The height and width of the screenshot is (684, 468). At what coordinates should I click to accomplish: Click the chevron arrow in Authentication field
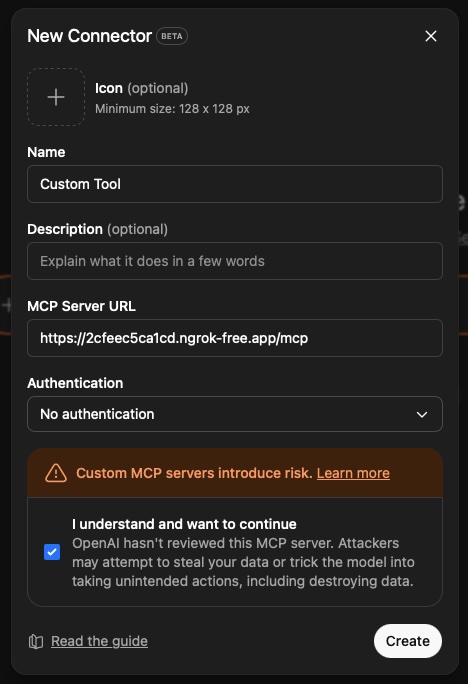(x=422, y=414)
